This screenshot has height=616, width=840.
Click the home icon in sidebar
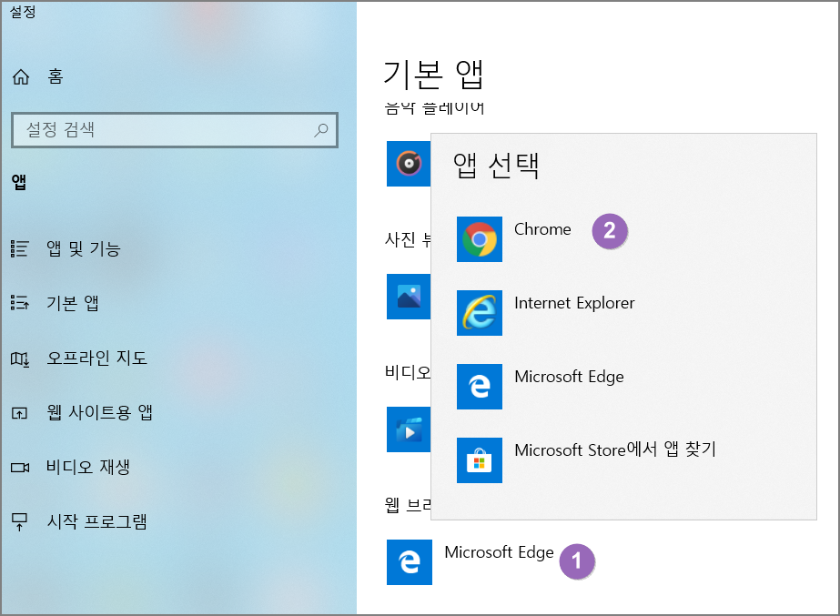(x=21, y=76)
